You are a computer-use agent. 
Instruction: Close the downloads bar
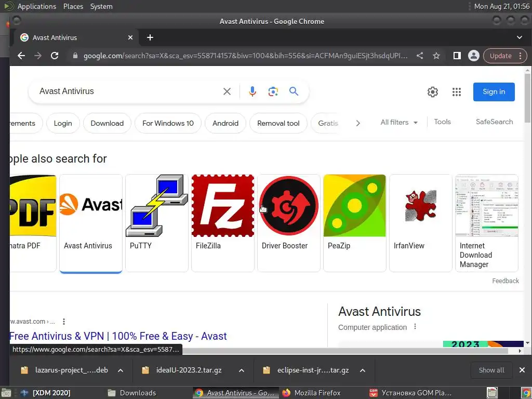(522, 370)
